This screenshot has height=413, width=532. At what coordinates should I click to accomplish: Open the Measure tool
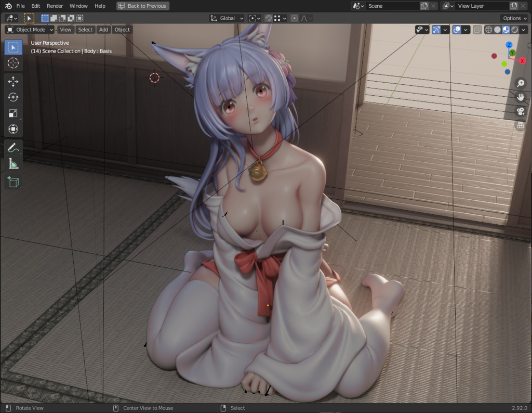13,163
